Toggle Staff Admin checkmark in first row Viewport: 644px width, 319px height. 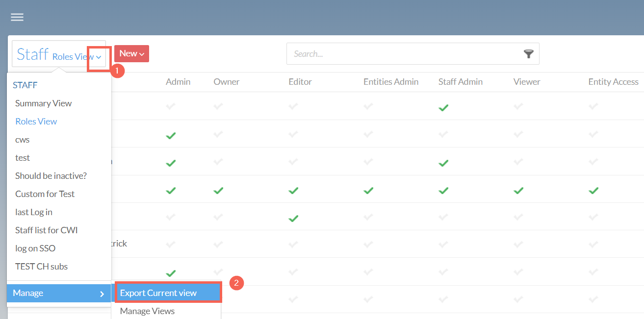coord(443,108)
